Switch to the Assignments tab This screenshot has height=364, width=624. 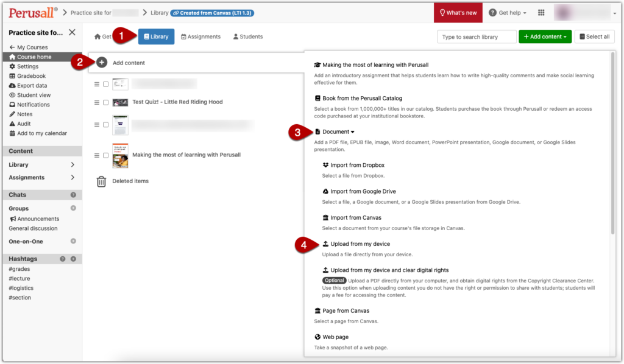pos(200,37)
